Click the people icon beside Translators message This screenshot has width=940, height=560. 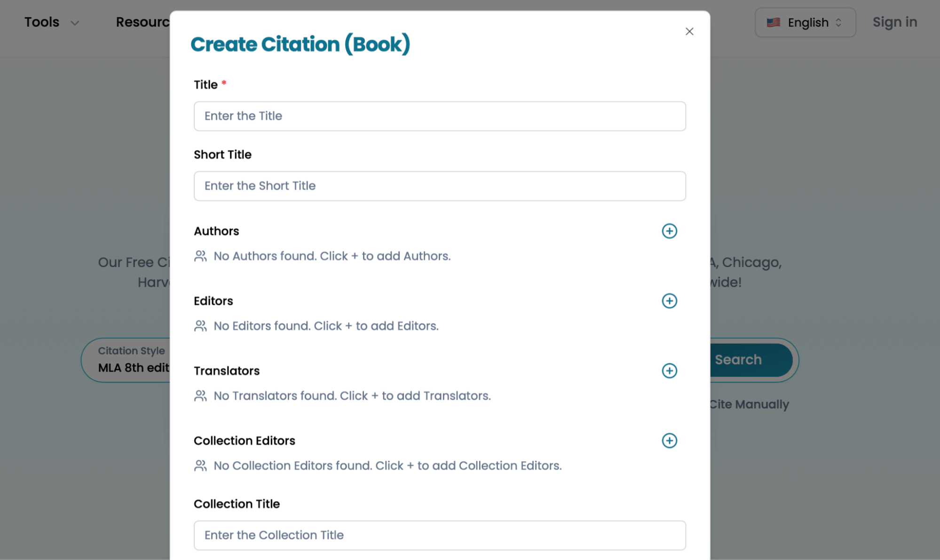(200, 395)
